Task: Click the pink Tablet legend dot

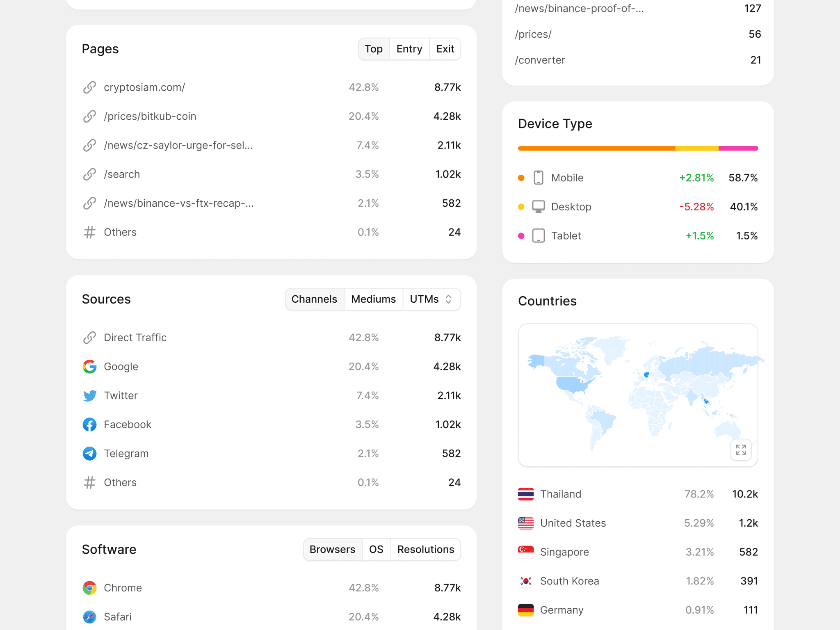Action: [521, 236]
